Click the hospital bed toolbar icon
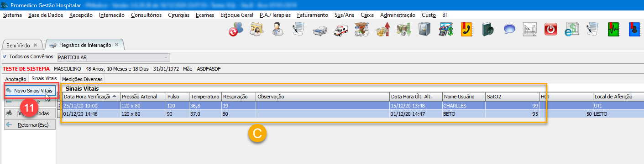 tap(319, 30)
